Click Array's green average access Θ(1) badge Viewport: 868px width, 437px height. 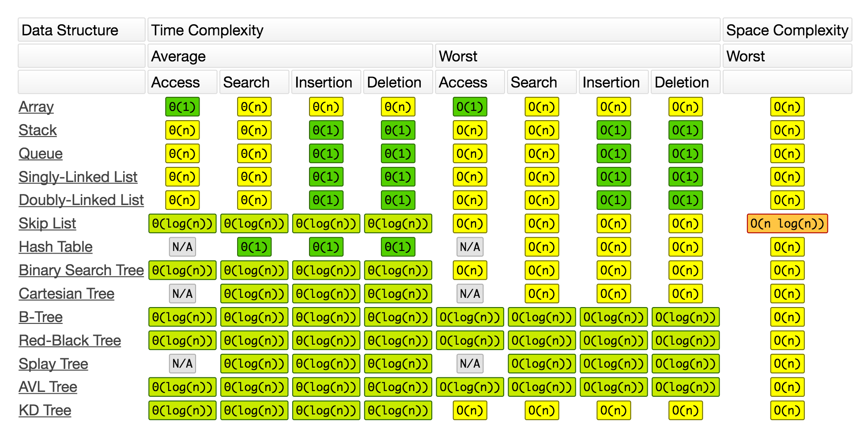point(182,107)
